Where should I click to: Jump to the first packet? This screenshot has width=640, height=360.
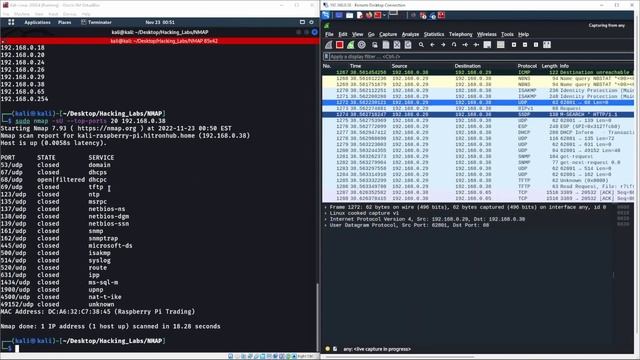click(465, 45)
